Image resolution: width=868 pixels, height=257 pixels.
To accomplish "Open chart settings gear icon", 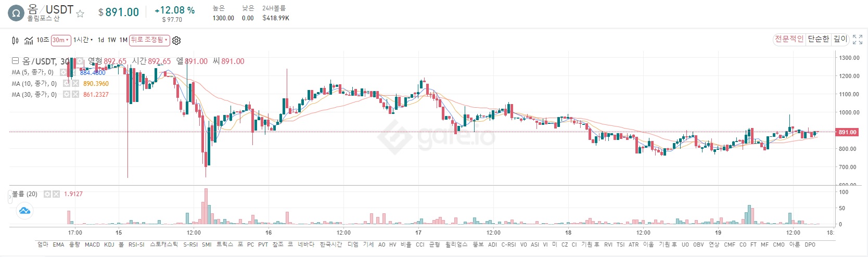I will click(x=176, y=41).
